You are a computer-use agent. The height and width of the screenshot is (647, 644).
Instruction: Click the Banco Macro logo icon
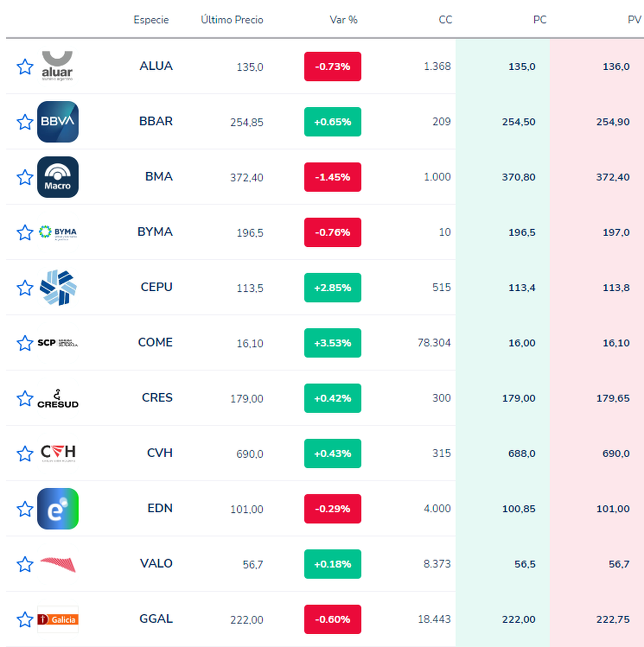pos(57,177)
